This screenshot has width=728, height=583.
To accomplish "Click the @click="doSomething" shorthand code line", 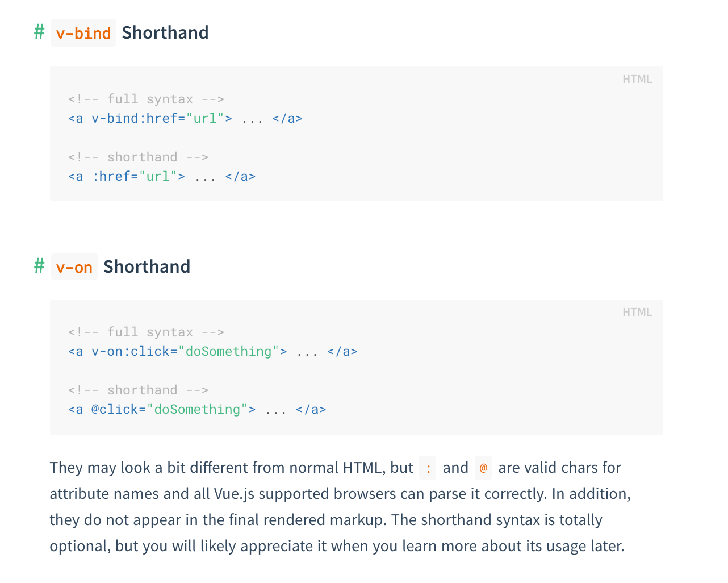I will tap(197, 409).
